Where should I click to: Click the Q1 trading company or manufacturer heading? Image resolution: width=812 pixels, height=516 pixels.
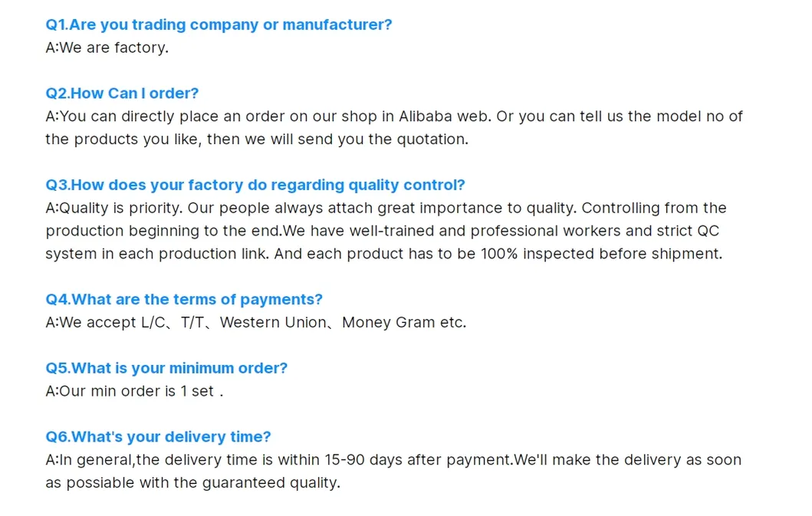pos(219,25)
